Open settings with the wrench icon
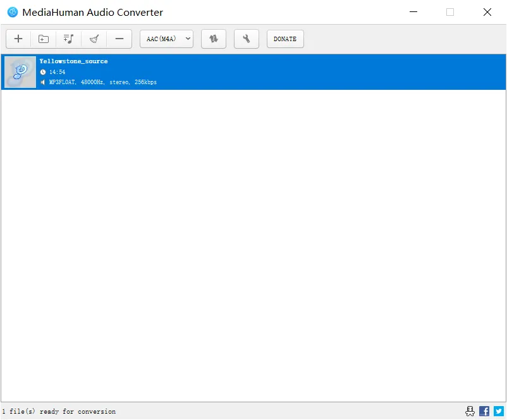 (x=247, y=39)
